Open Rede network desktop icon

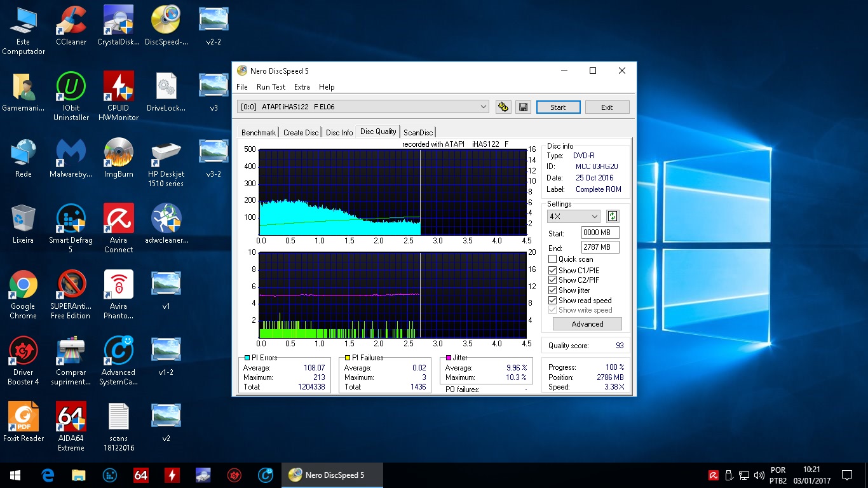[x=24, y=158]
